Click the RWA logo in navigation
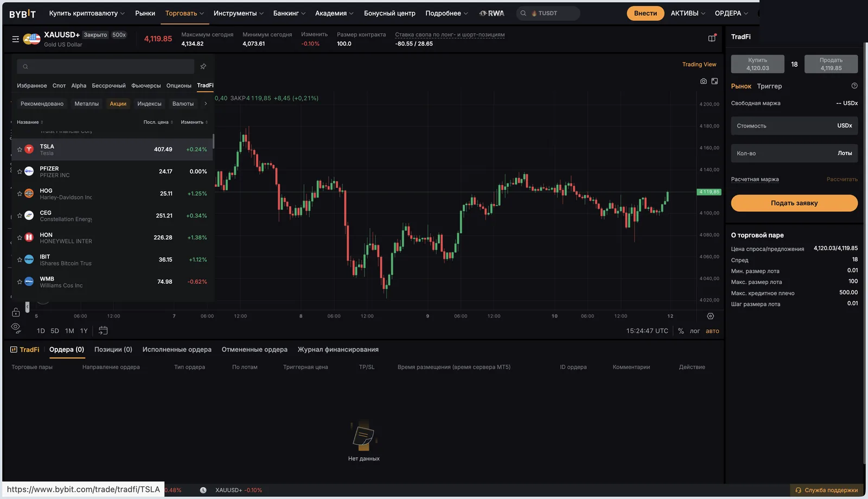Image resolution: width=868 pixels, height=499 pixels. point(492,14)
